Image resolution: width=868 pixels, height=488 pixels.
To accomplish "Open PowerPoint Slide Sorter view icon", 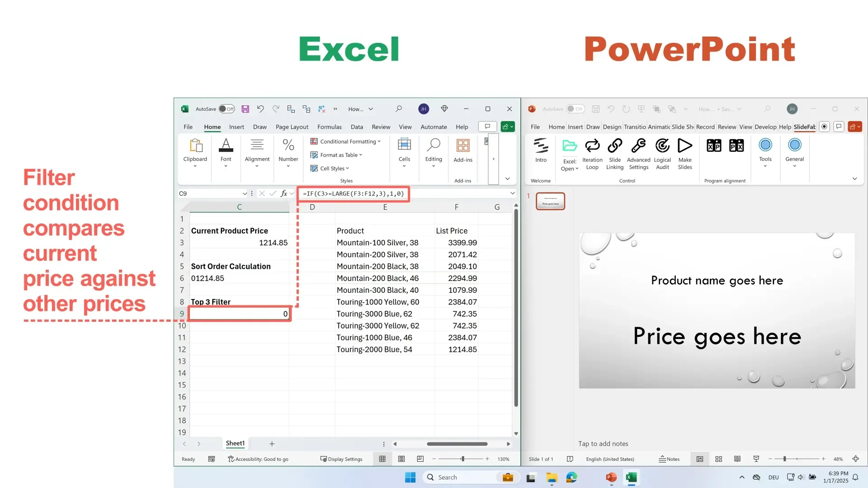I will 718,459.
